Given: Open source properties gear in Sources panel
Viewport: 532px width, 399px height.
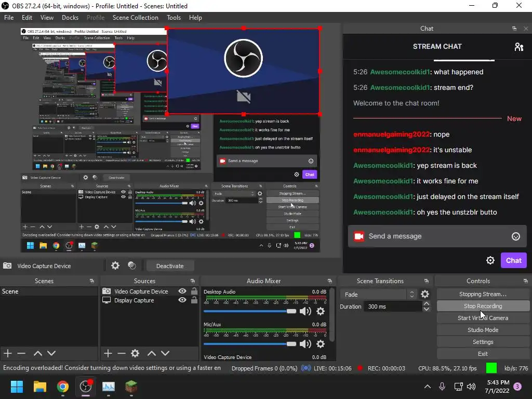Looking at the screenshot, I should pyautogui.click(x=135, y=353).
